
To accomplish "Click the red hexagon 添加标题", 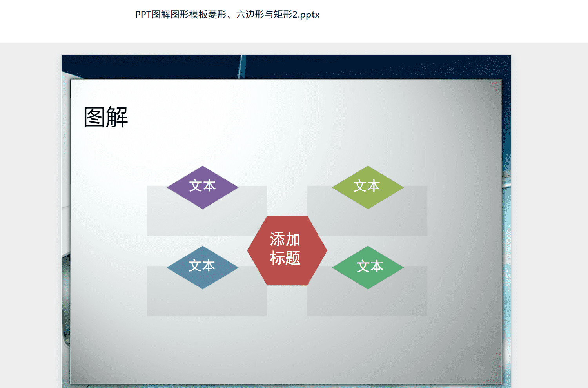I will coord(287,250).
